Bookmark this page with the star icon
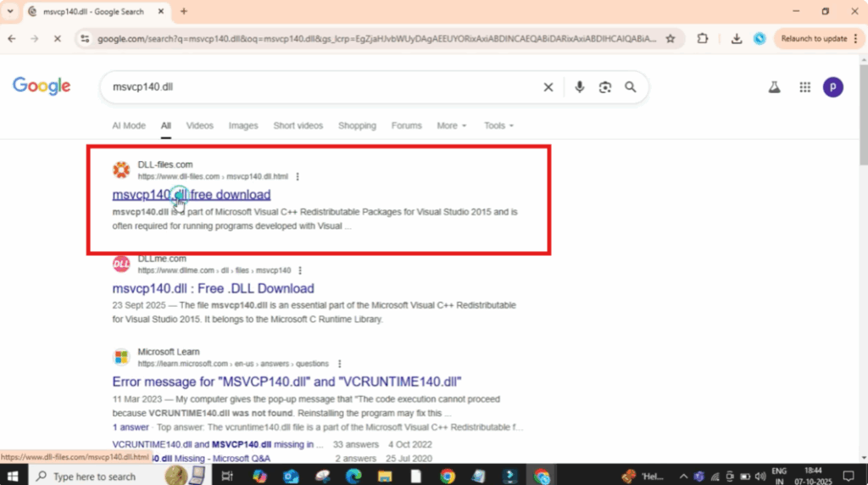 click(x=670, y=38)
